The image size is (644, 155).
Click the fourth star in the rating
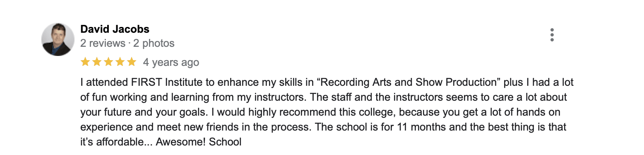tap(120, 62)
